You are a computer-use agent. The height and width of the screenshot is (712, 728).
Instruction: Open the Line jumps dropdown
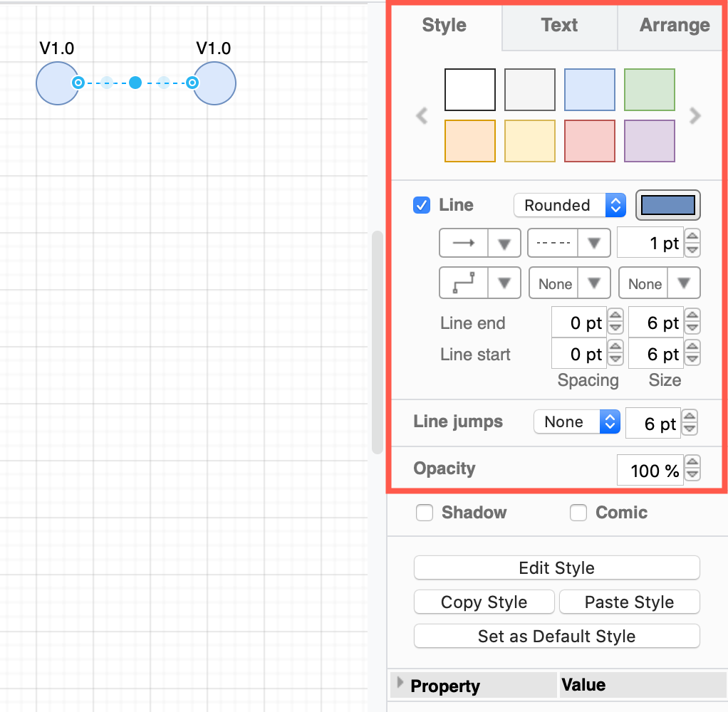coord(576,422)
